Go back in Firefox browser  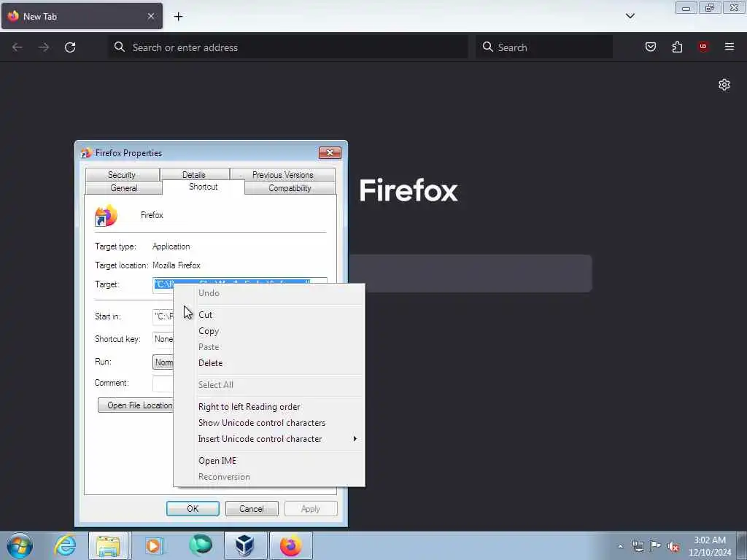click(18, 47)
